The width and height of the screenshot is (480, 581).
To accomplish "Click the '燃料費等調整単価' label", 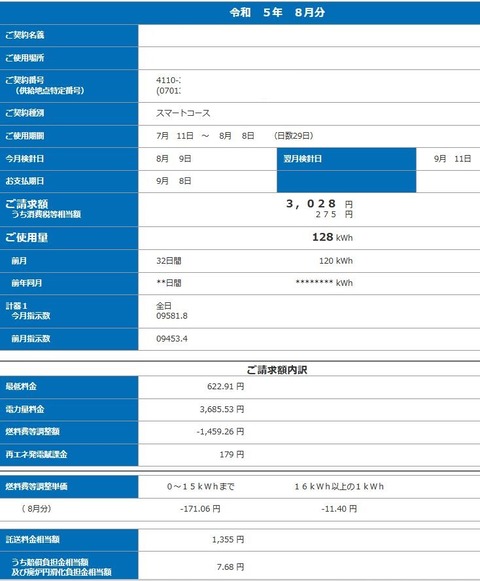I will click(36, 487).
